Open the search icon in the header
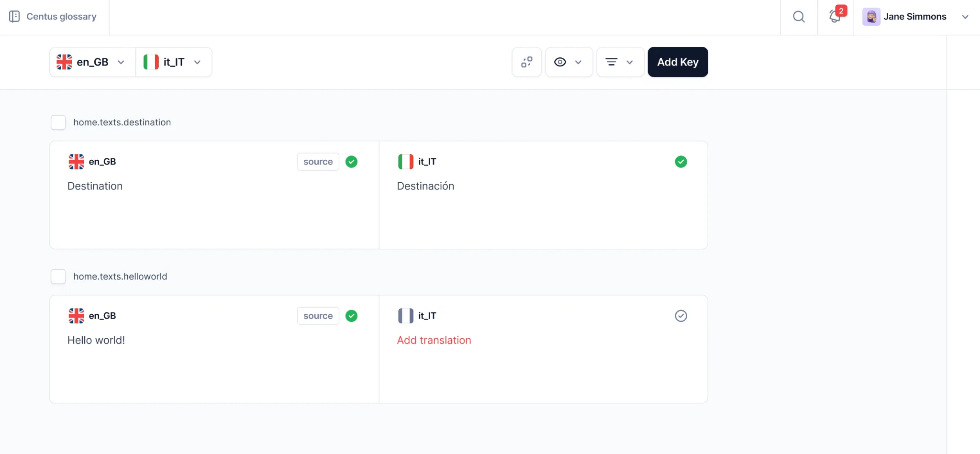980x454 pixels. click(798, 16)
